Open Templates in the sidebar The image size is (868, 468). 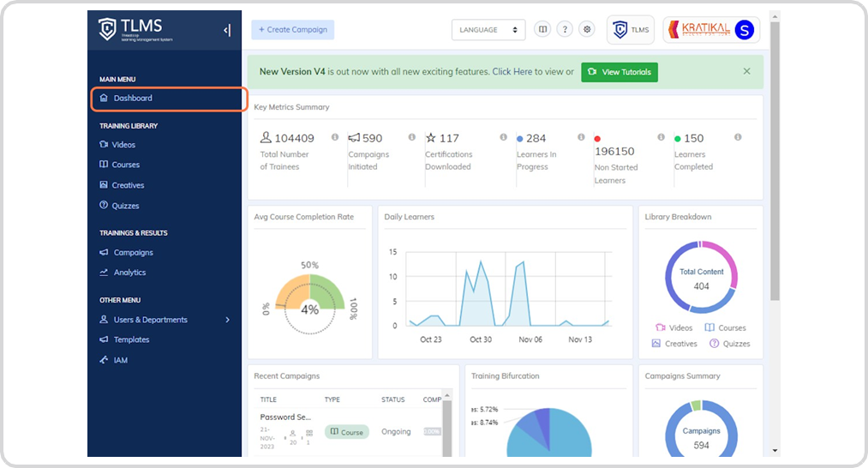(124, 339)
